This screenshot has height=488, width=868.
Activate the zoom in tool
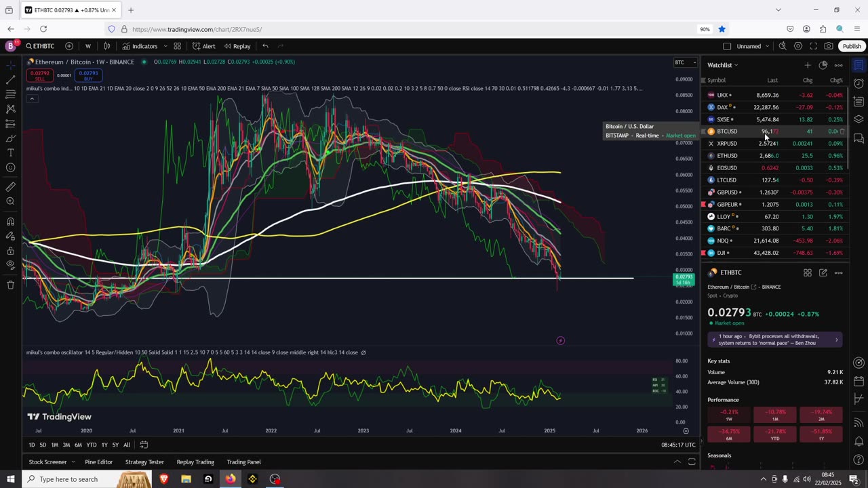tap(10, 201)
